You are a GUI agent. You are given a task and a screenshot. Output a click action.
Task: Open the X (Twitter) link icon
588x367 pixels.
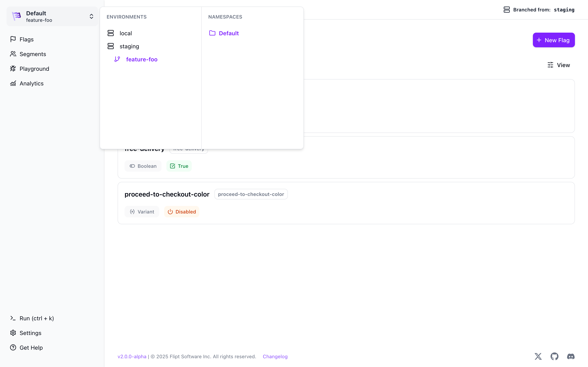[538, 356]
